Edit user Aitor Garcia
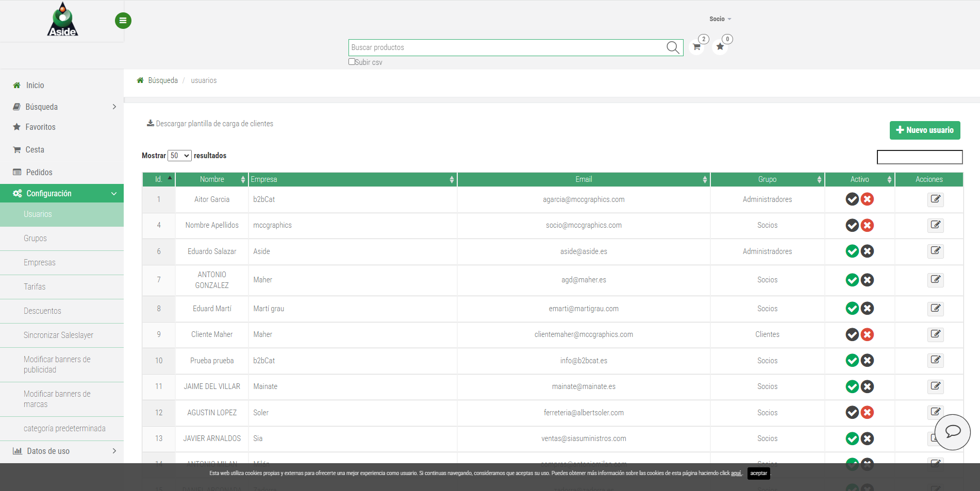980x491 pixels. [x=935, y=199]
